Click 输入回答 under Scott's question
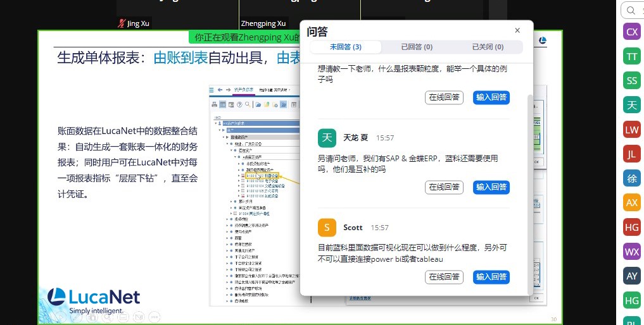Screen dimensions: 644x325 click(491, 277)
